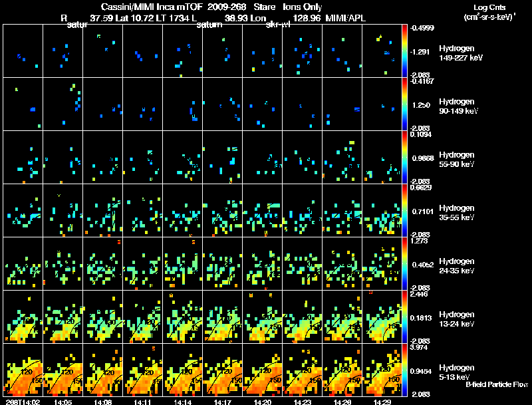
Task: Click the Hydrogen 24-35 keV row label
Action: coord(457,266)
